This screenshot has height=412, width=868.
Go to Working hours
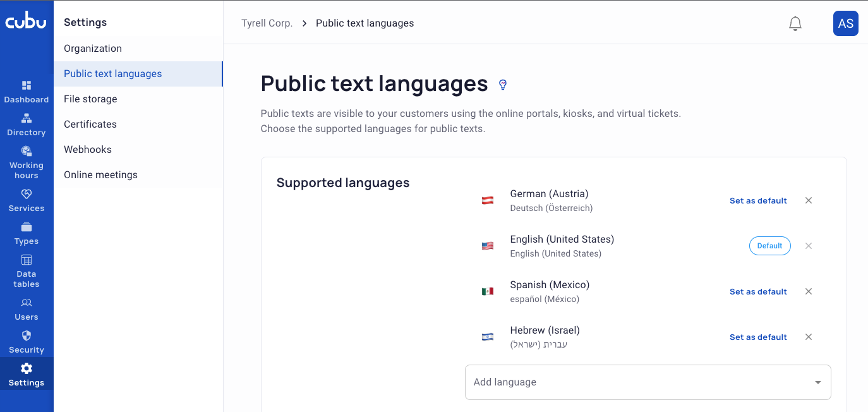pyautogui.click(x=27, y=162)
